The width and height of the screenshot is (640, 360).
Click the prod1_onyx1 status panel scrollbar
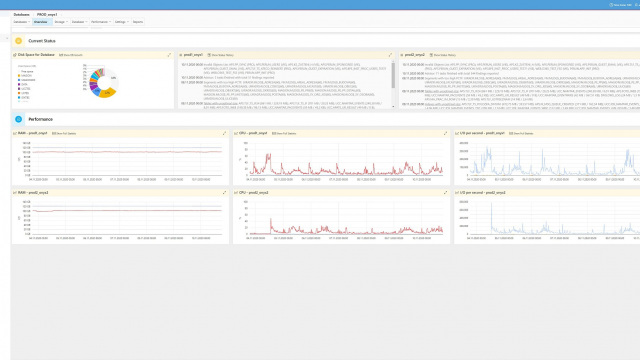coord(393,75)
